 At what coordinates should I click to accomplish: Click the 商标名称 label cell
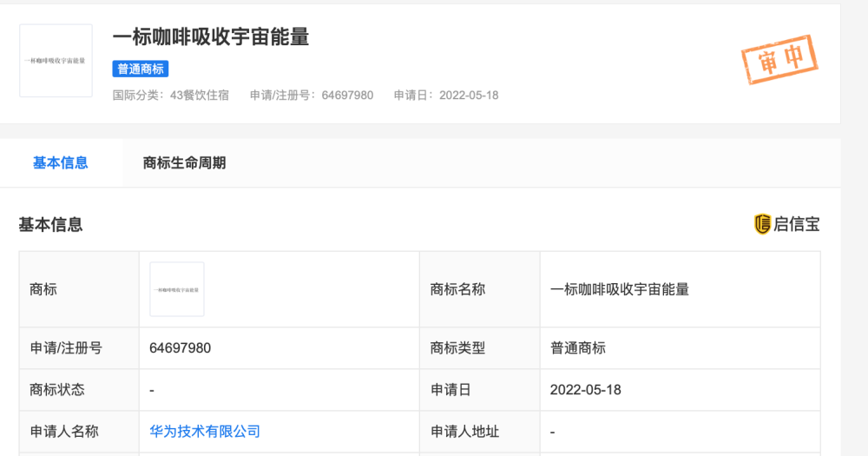[480, 289]
